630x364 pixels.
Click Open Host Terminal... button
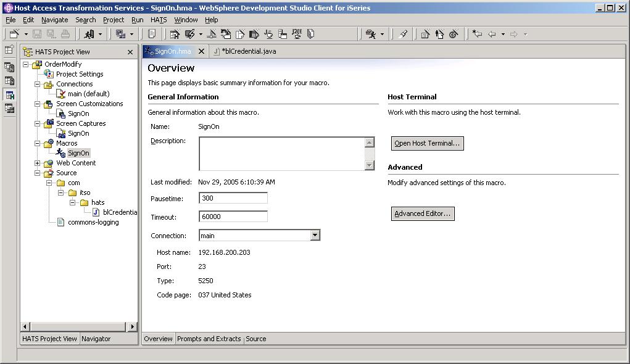(428, 143)
